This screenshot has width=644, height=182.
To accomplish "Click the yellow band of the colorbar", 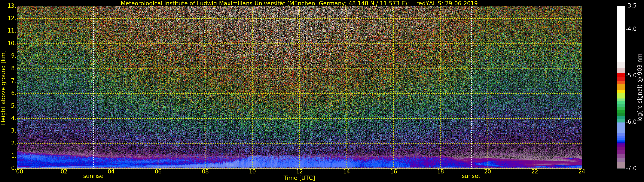I will [x=621, y=91].
